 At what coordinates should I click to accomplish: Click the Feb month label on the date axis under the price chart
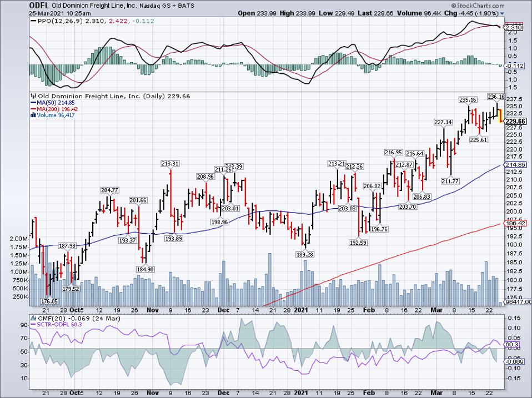[x=369, y=310]
